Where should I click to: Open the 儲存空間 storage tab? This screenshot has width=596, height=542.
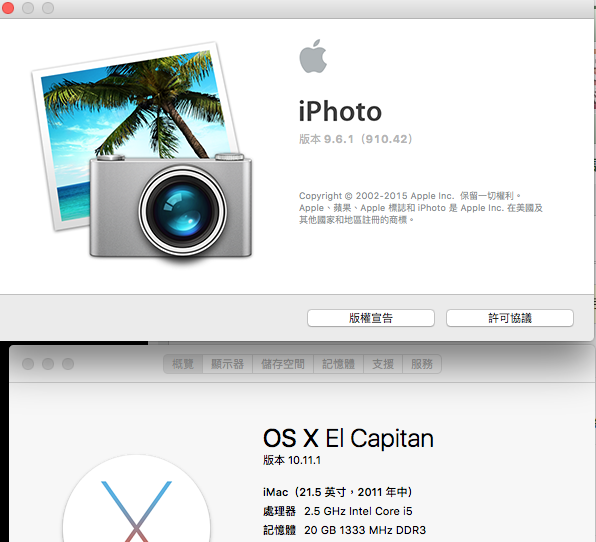283,364
